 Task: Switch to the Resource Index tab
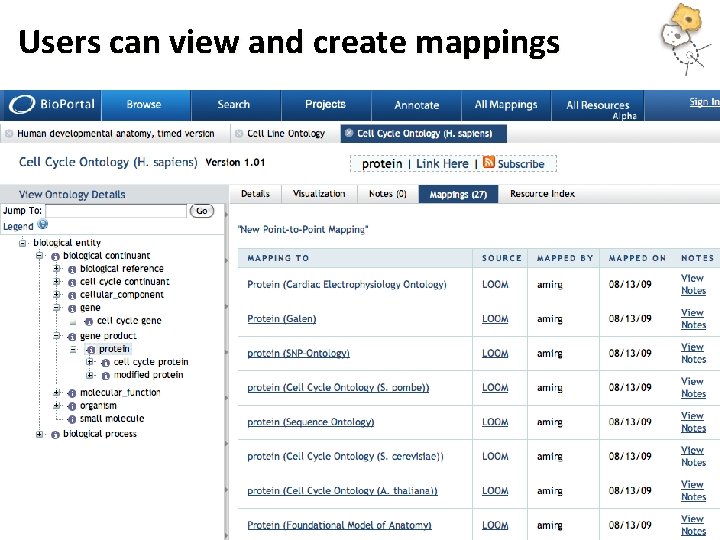point(542,194)
